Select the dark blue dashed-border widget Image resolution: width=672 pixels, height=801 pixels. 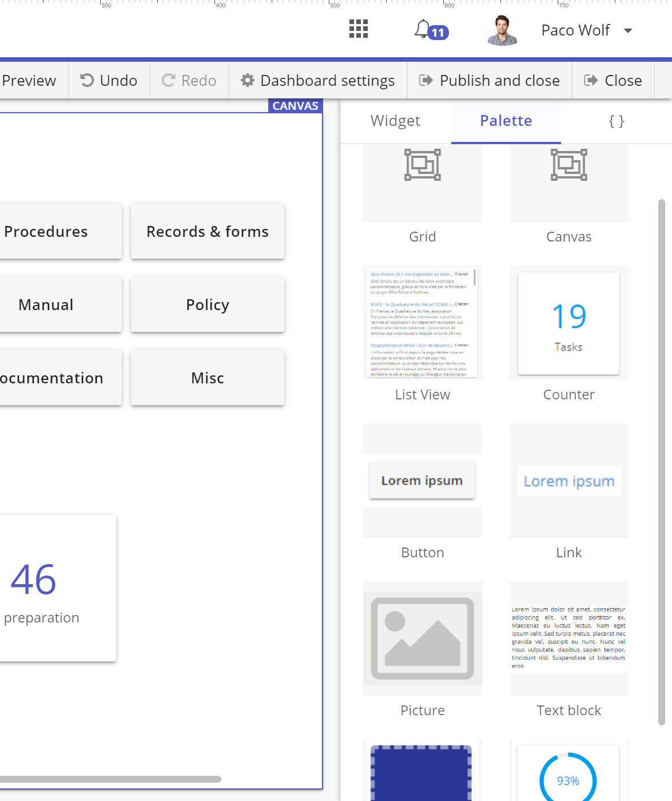(x=422, y=772)
